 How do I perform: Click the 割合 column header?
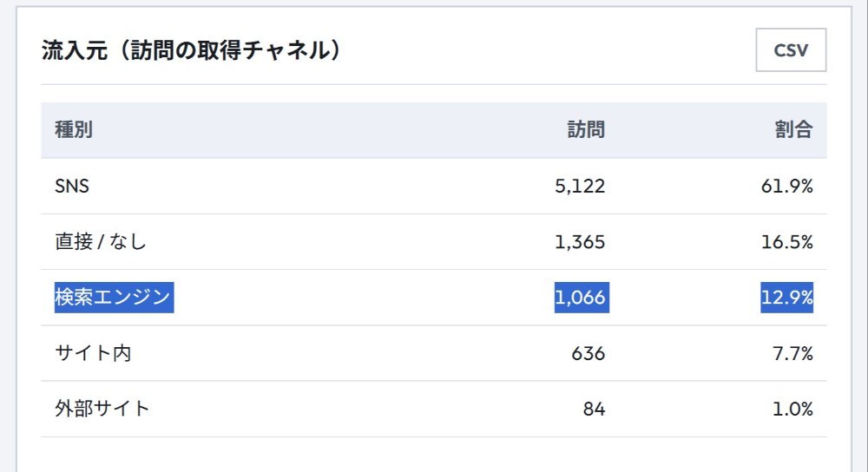[794, 129]
